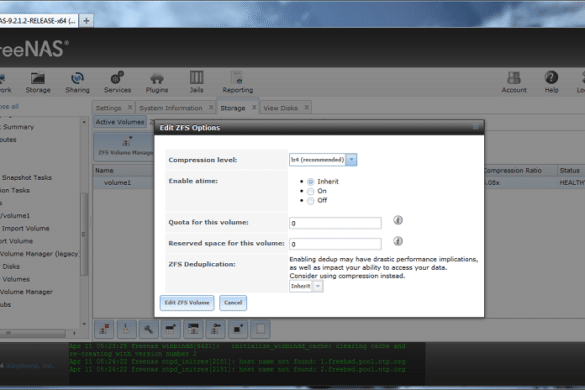Switch to the View Disks tab
The width and height of the screenshot is (585, 390).
click(x=281, y=108)
